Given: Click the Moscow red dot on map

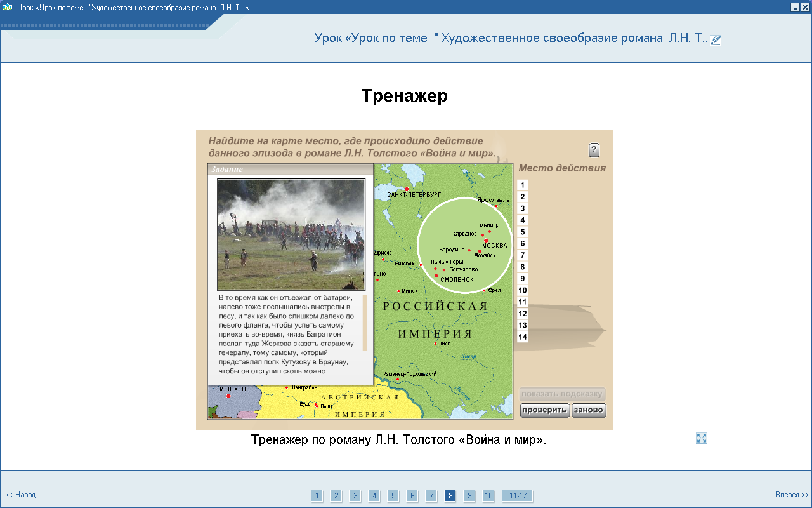Looking at the screenshot, I should 486,241.
